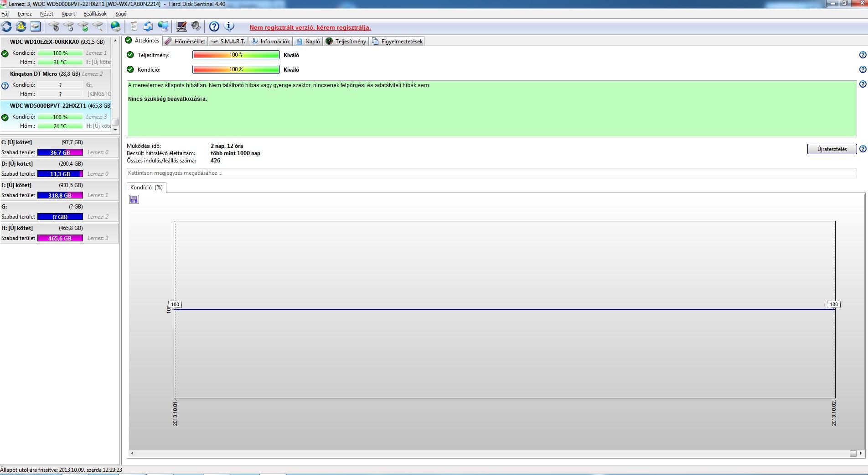The height and width of the screenshot is (475, 868).
Task: Open the Beállítások menu
Action: 95,14
